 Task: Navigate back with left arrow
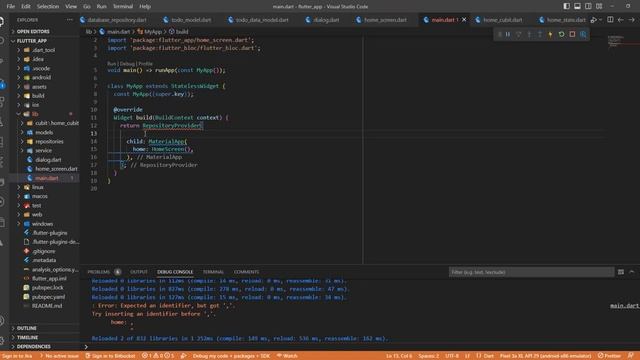point(621,20)
